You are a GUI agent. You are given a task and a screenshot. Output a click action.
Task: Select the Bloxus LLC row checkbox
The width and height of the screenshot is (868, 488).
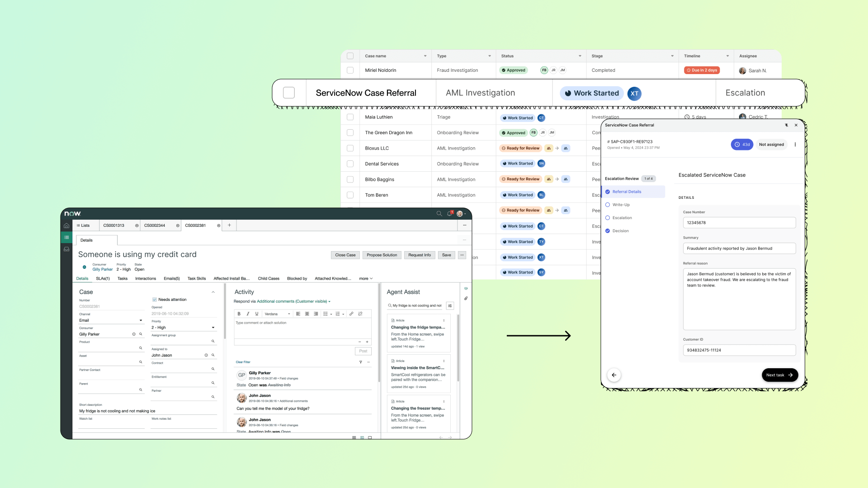[350, 148]
